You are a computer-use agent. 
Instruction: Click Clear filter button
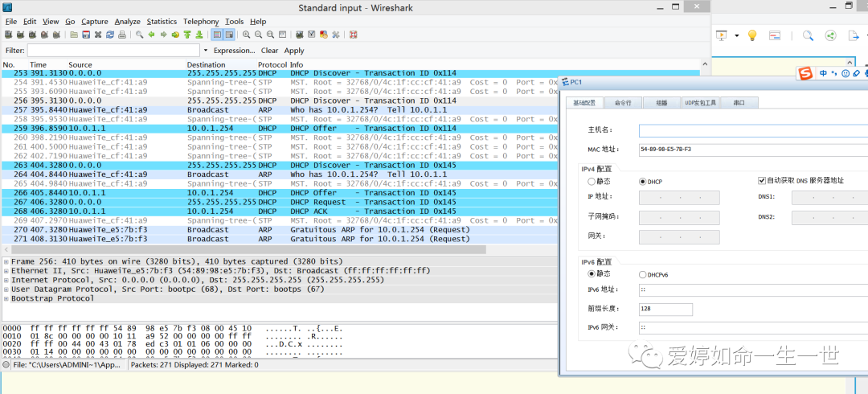[x=269, y=51]
